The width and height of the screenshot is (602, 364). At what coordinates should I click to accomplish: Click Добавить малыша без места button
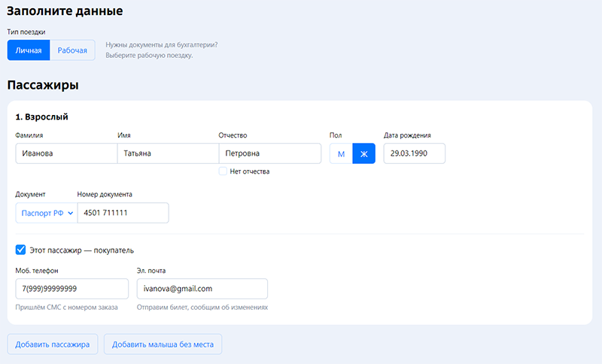(x=163, y=344)
